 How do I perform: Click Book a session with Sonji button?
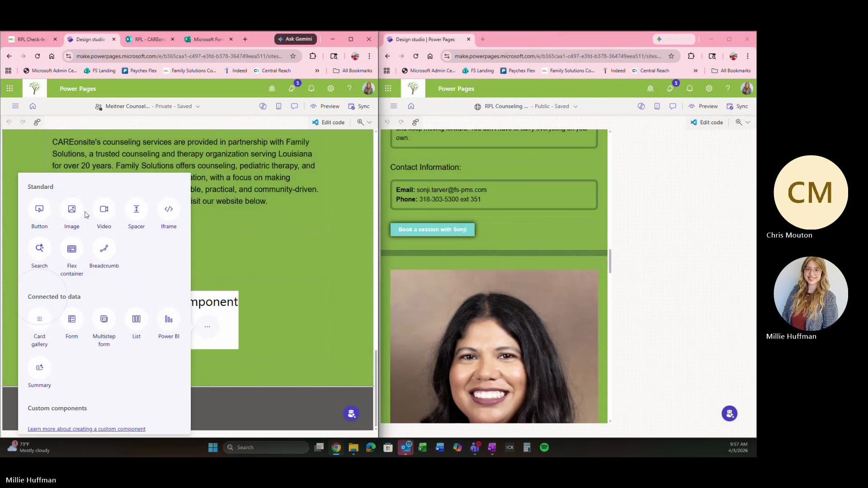coord(433,230)
